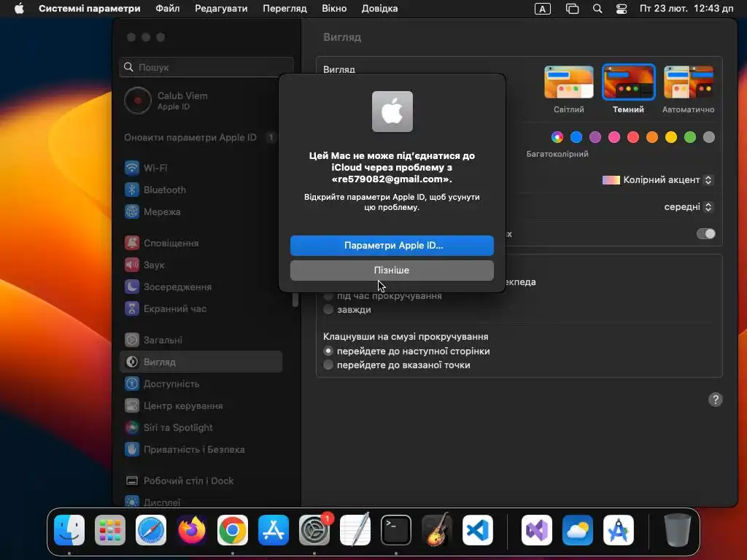Select перейдете до вказаної точки option
Screen dimensions: 747x560
[x=328, y=365]
